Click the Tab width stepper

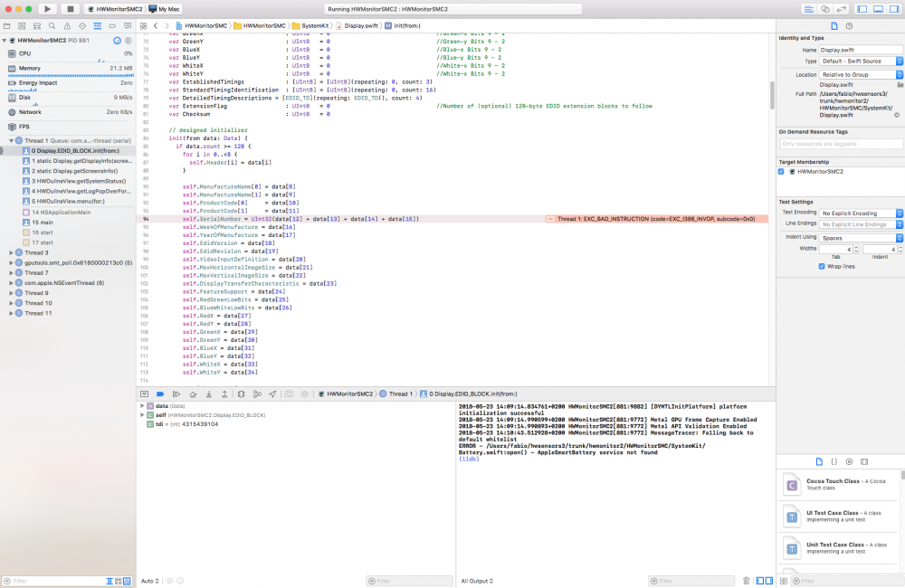[x=856, y=250]
